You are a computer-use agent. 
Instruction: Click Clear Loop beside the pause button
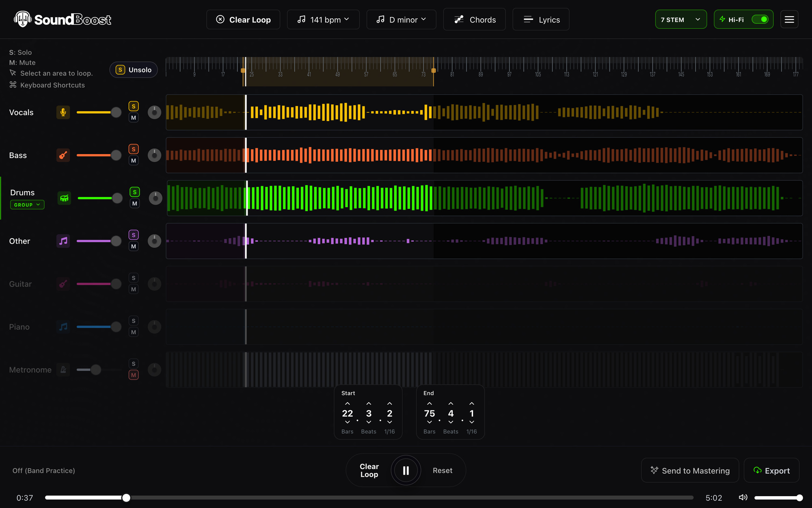tap(369, 471)
